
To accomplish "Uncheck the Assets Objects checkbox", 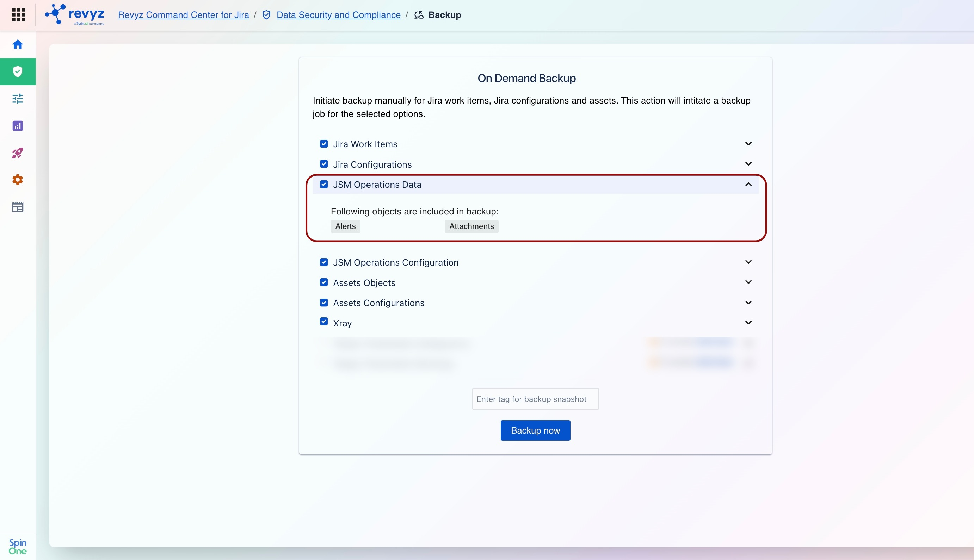I will coord(324,283).
